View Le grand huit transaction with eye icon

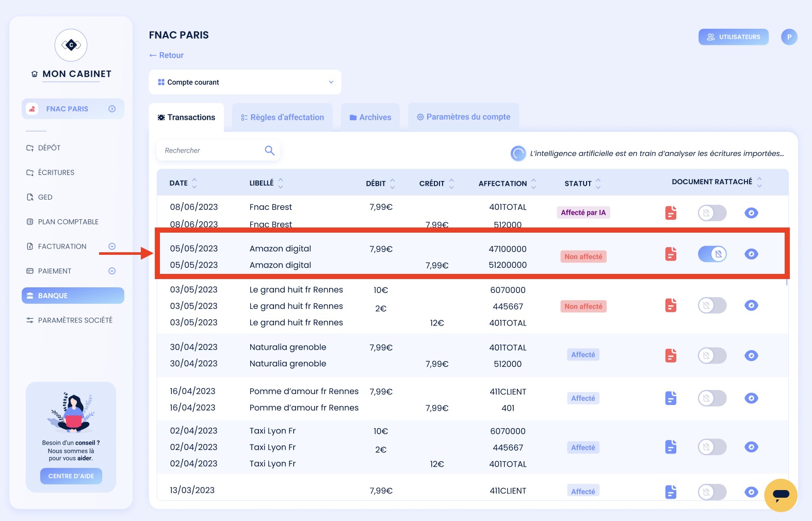[x=751, y=305]
